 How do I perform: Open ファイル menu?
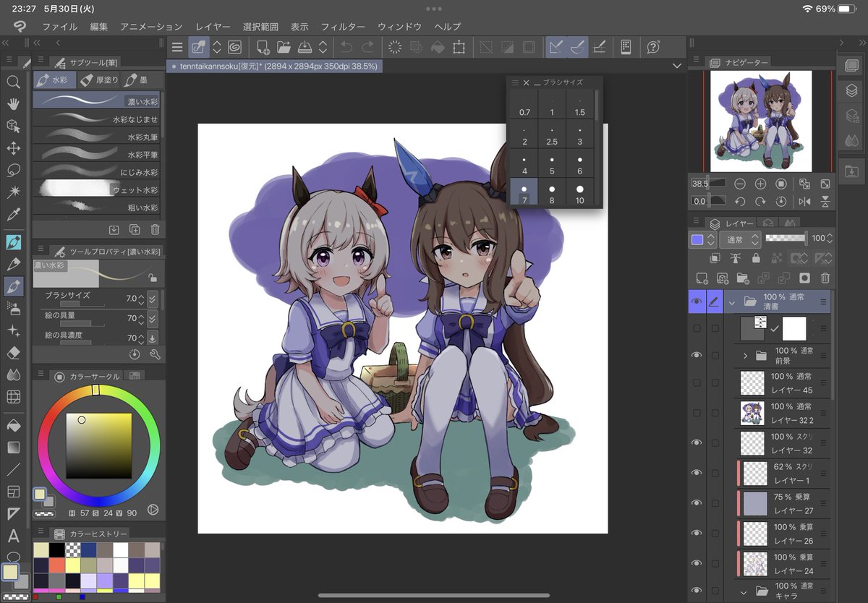coord(60,27)
